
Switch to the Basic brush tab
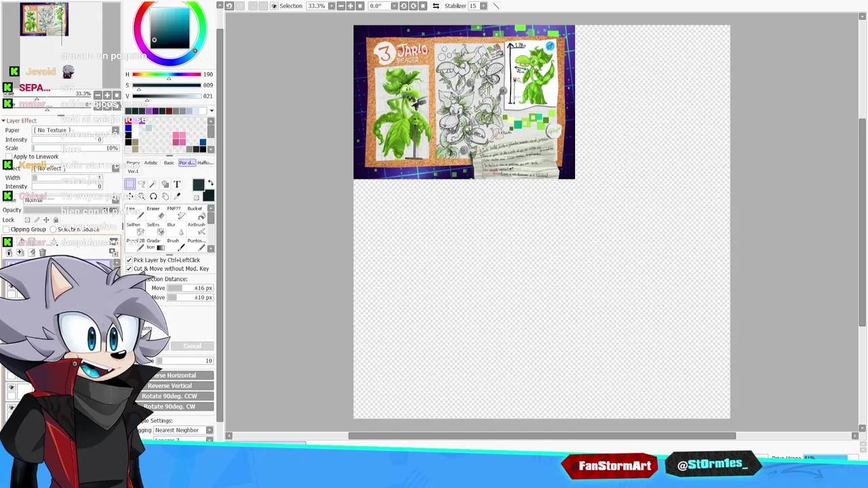point(169,163)
